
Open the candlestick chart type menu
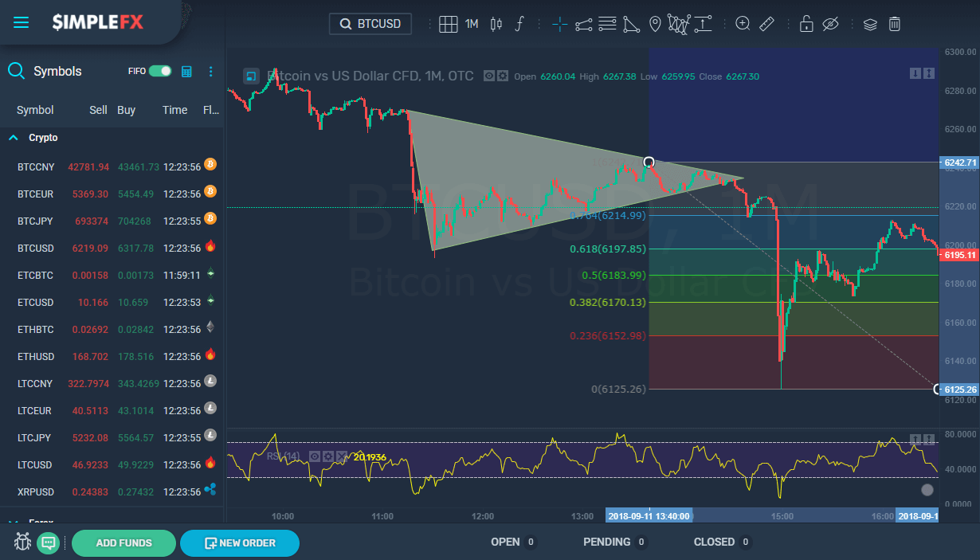[x=496, y=24]
